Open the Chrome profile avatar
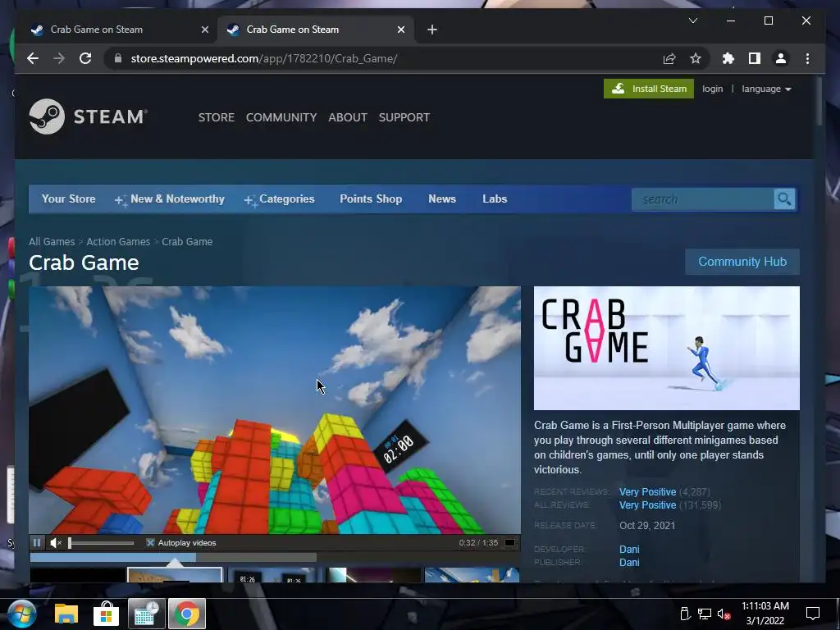Image resolution: width=840 pixels, height=630 pixels. (781, 58)
